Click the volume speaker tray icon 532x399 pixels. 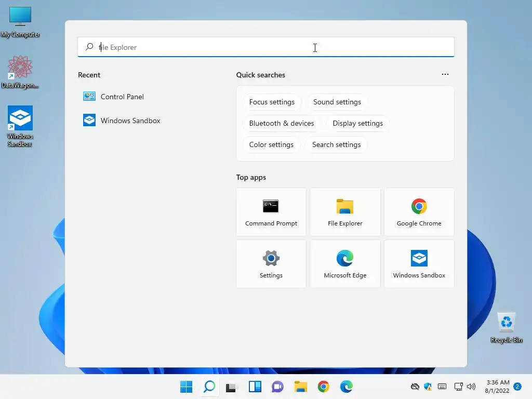(x=471, y=387)
